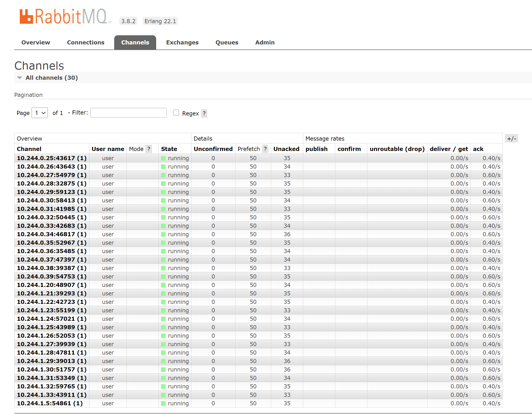Sort by the Mode column header

(136, 149)
